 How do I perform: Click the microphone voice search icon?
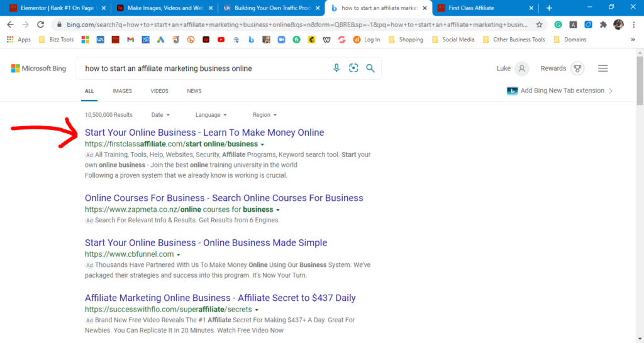click(336, 68)
